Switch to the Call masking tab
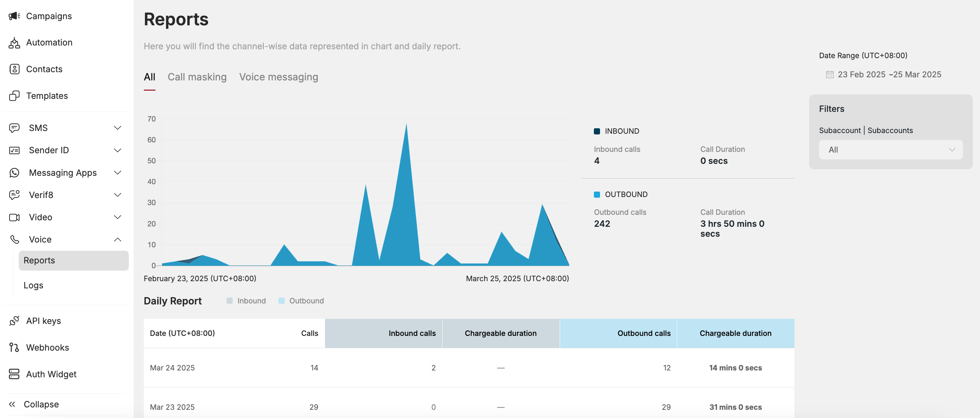The width and height of the screenshot is (980, 418). tap(197, 77)
